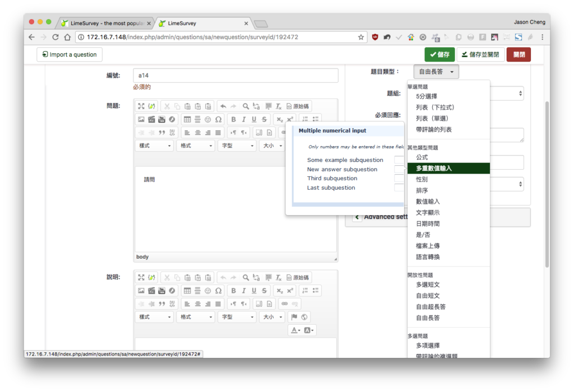Insert a smiley in the 問題 editor
Image resolution: width=574 pixels, height=392 pixels.
tap(208, 120)
